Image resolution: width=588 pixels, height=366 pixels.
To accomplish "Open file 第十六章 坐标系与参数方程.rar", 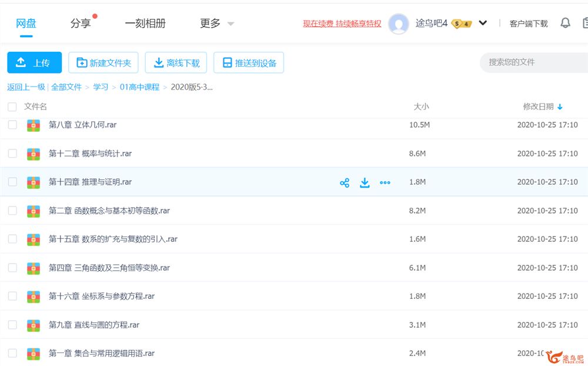I will click(x=102, y=296).
